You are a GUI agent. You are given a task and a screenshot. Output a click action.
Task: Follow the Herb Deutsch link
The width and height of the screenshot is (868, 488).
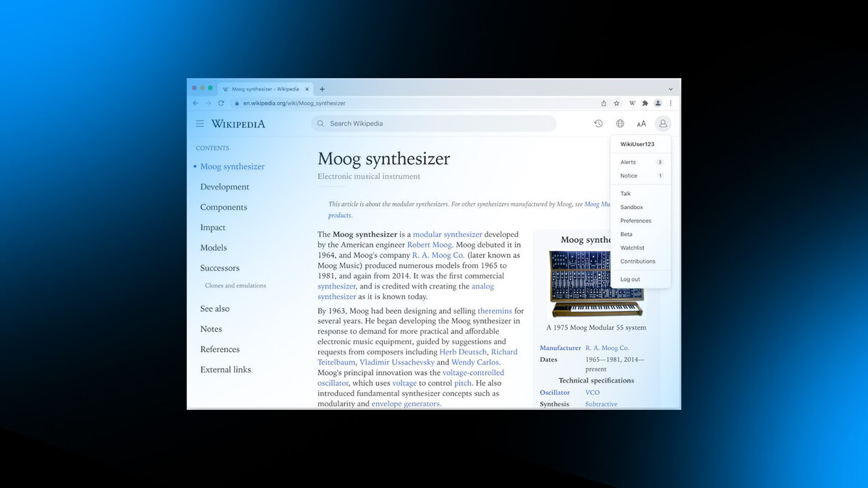coord(463,352)
